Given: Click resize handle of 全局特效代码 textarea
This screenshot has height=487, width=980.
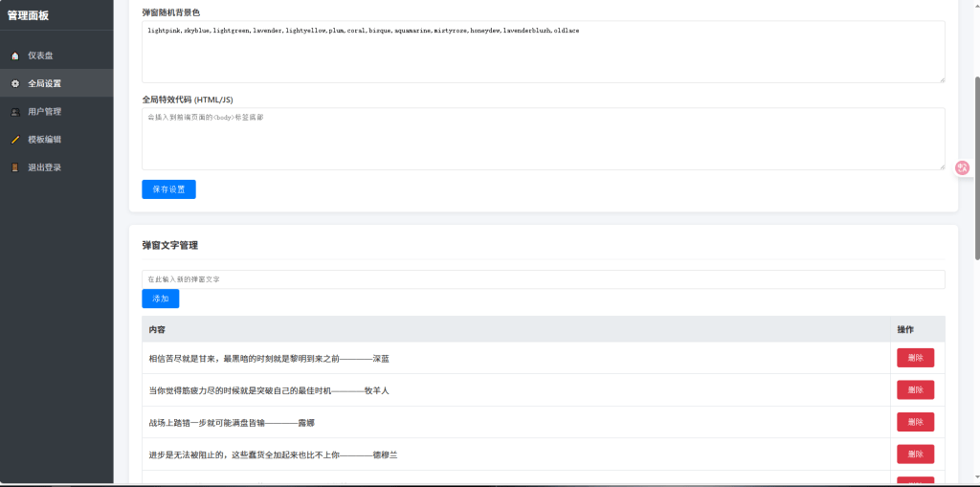Looking at the screenshot, I should [x=941, y=166].
